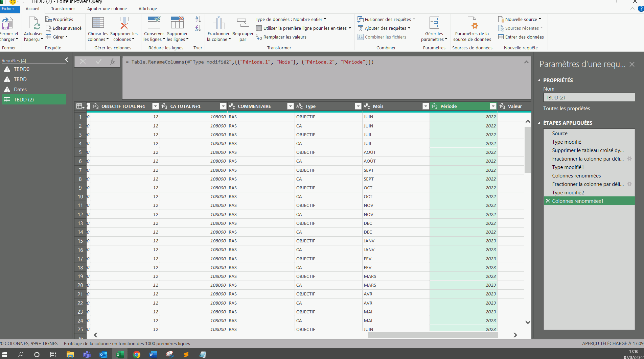The height and width of the screenshot is (359, 644).
Task: Open Toutes les propriétés link
Action: pos(567,109)
